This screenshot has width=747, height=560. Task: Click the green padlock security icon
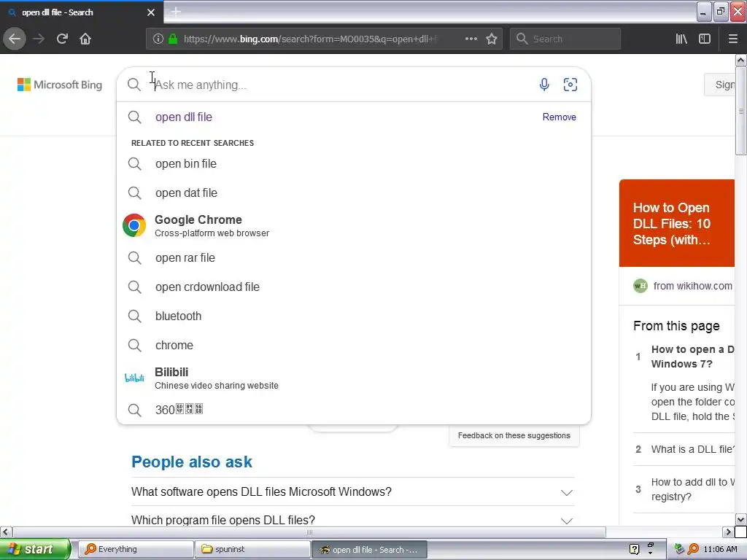(173, 39)
